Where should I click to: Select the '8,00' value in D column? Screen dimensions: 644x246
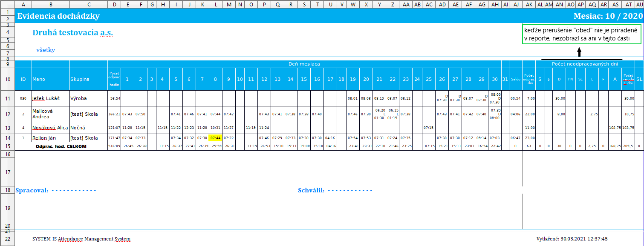[560, 114]
